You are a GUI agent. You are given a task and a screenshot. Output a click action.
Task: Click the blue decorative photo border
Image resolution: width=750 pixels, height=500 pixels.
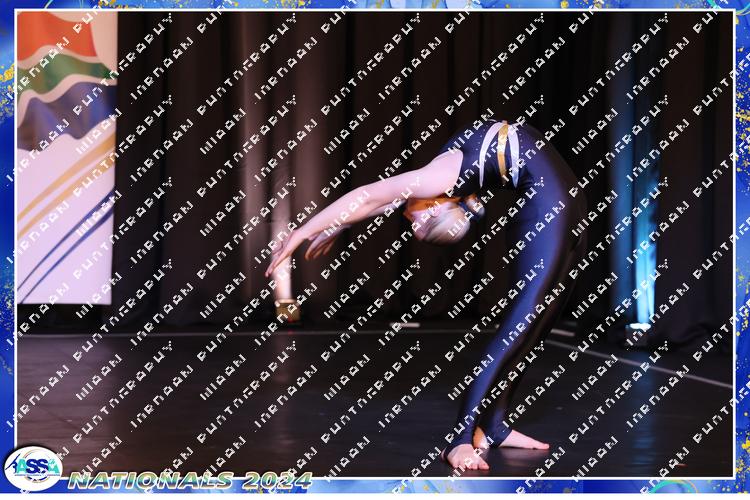741,250
